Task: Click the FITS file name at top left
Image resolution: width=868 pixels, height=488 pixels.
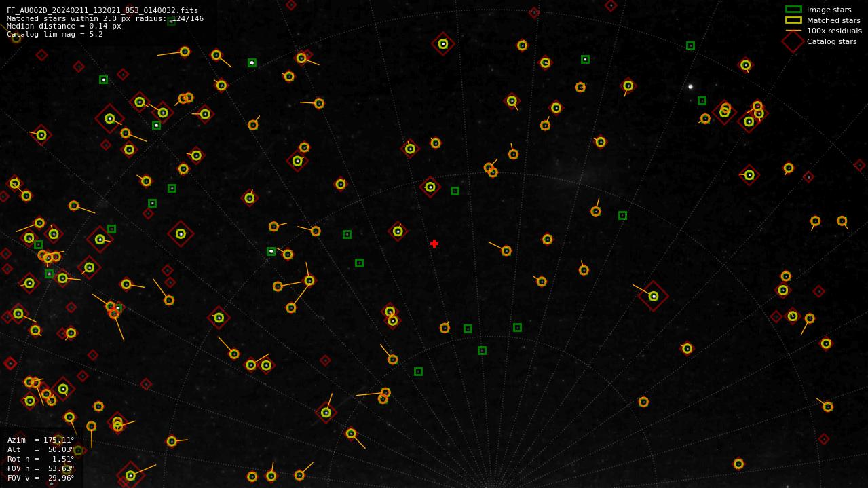Action: (102, 10)
